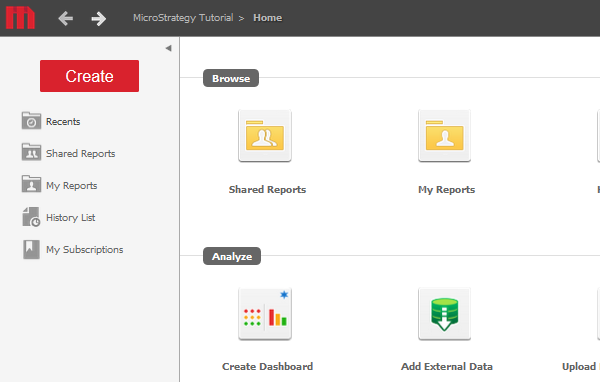Open History List sidebar label

click(x=70, y=217)
